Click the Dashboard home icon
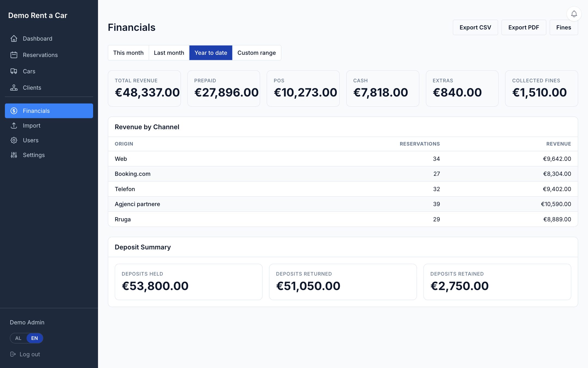588x368 pixels. click(x=14, y=39)
